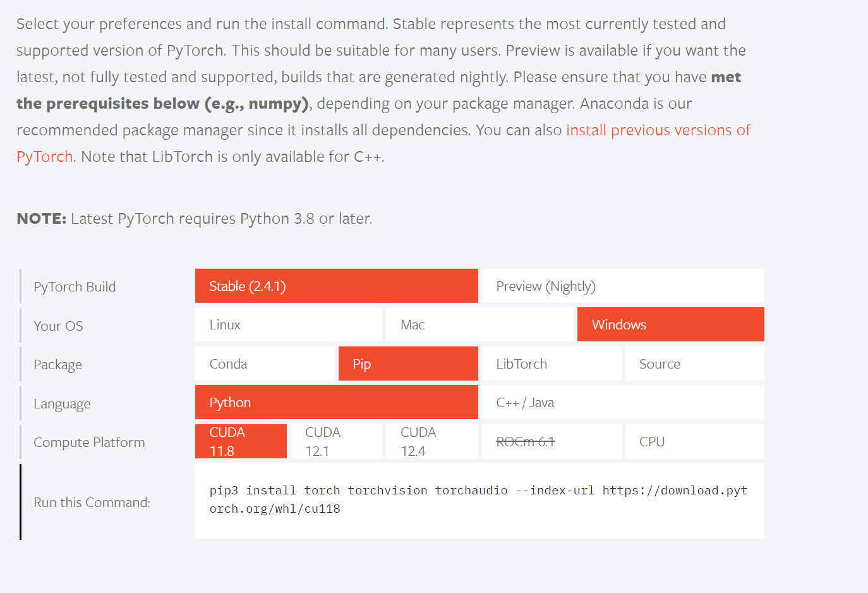Select the Pip package option
The height and width of the screenshot is (593, 868).
click(x=408, y=364)
